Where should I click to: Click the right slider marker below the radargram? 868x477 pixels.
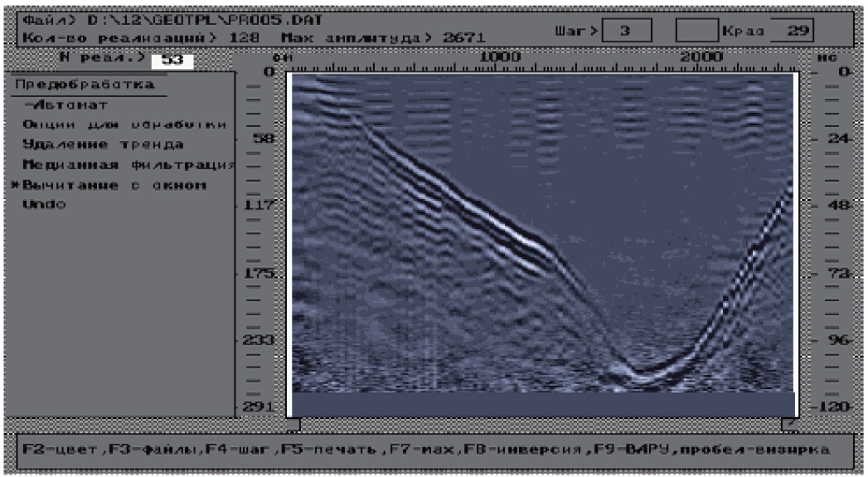[789, 425]
